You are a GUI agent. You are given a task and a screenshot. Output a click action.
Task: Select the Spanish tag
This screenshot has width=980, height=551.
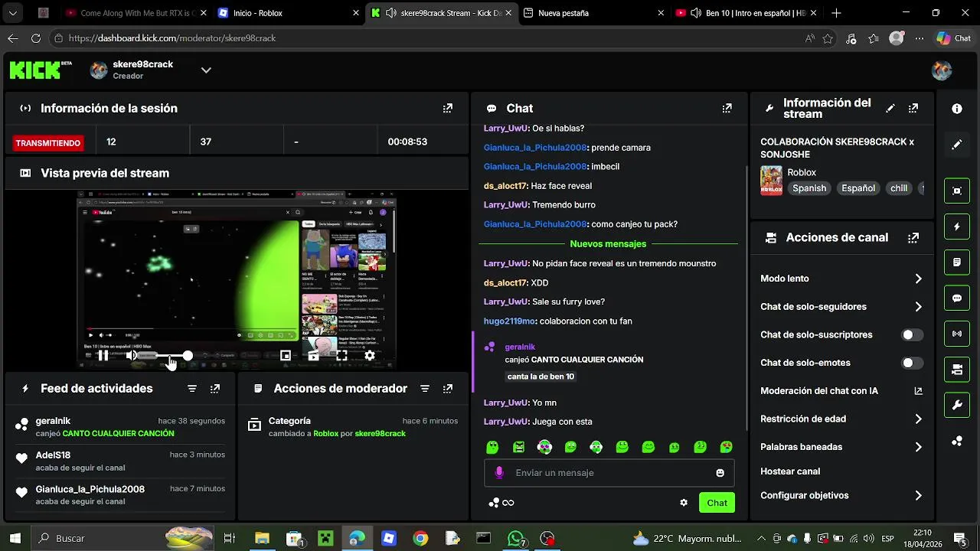(809, 188)
